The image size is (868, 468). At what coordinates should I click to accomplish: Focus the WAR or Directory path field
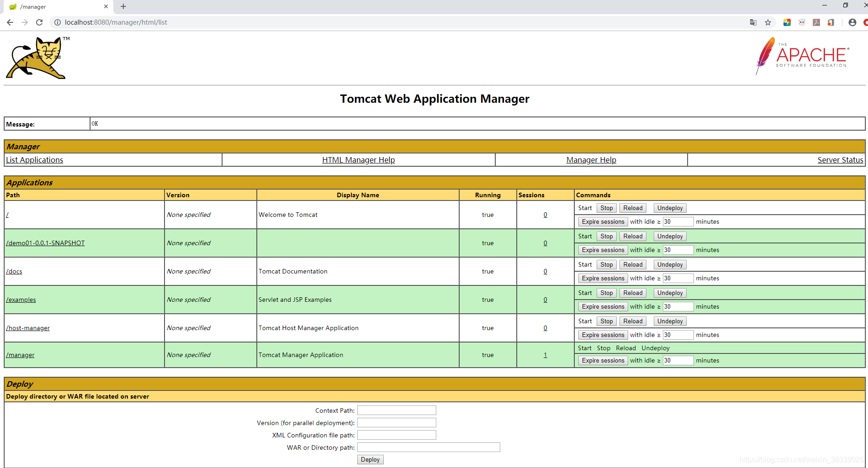click(429, 447)
